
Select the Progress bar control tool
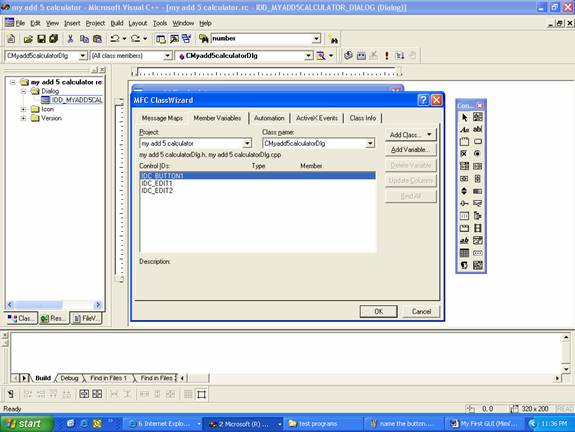click(477, 191)
